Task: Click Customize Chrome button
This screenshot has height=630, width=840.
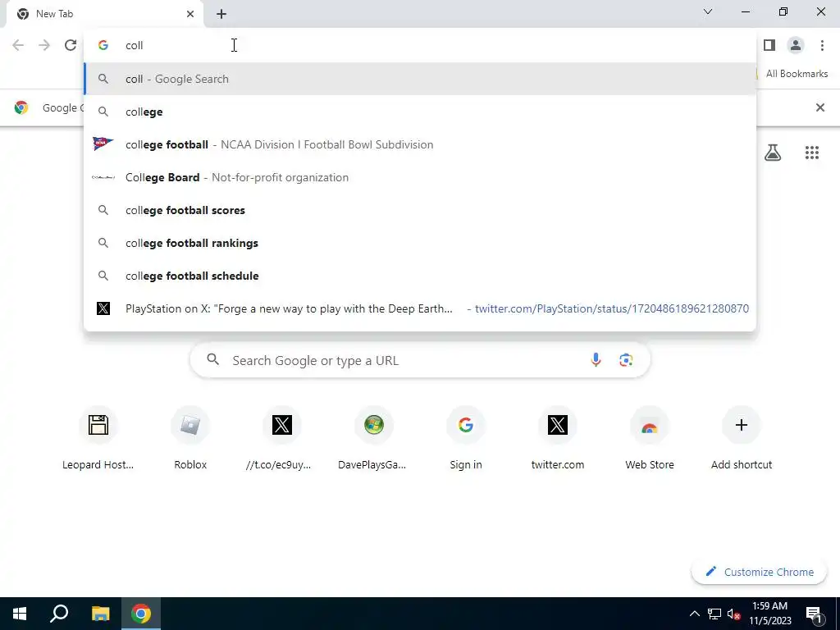Action: (x=759, y=572)
